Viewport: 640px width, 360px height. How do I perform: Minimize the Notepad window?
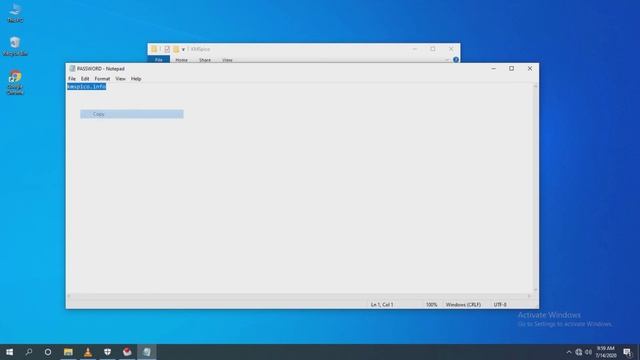coord(493,69)
